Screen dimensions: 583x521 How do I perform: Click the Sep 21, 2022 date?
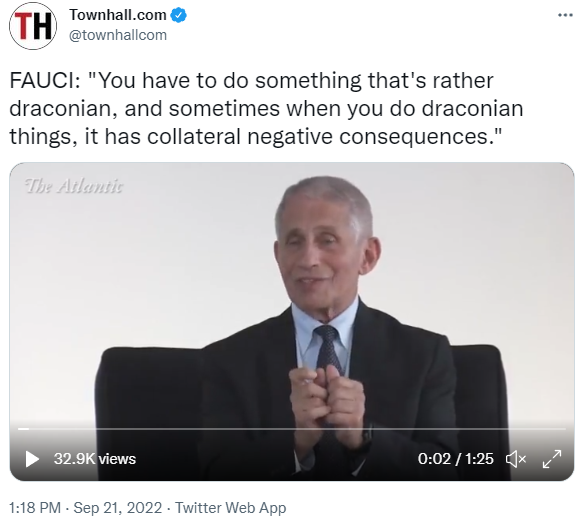[117, 508]
